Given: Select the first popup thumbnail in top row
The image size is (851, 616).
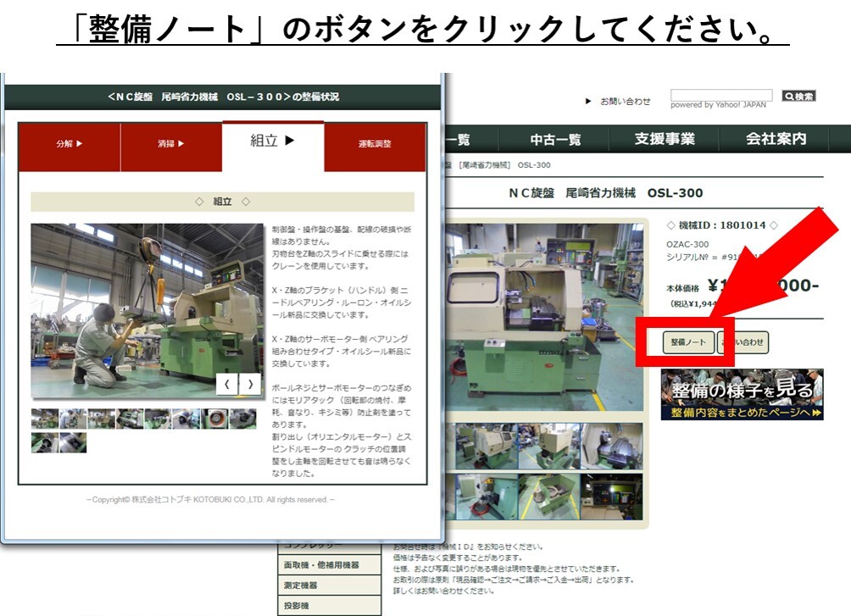Looking at the screenshot, I should (x=45, y=419).
